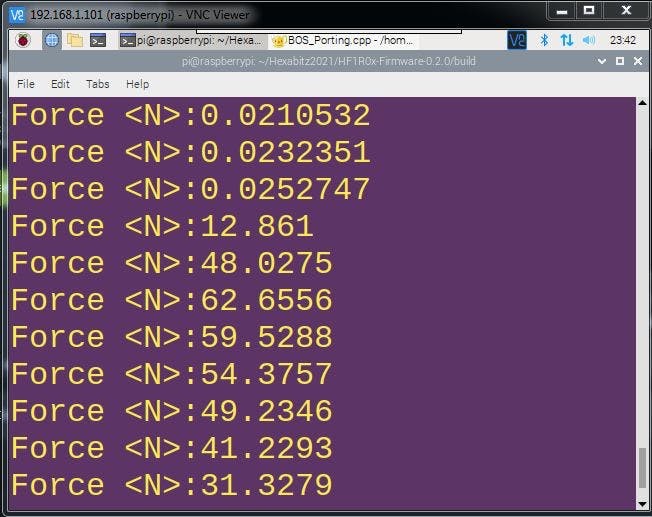The image size is (652, 517).
Task: Open the file manager folder icon
Action: [x=75, y=40]
